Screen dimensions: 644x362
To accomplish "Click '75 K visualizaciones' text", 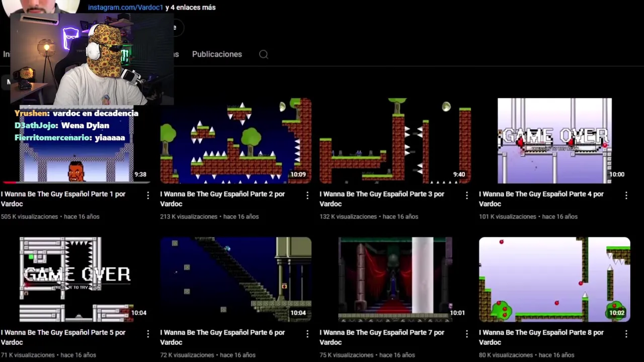I will [x=347, y=355].
